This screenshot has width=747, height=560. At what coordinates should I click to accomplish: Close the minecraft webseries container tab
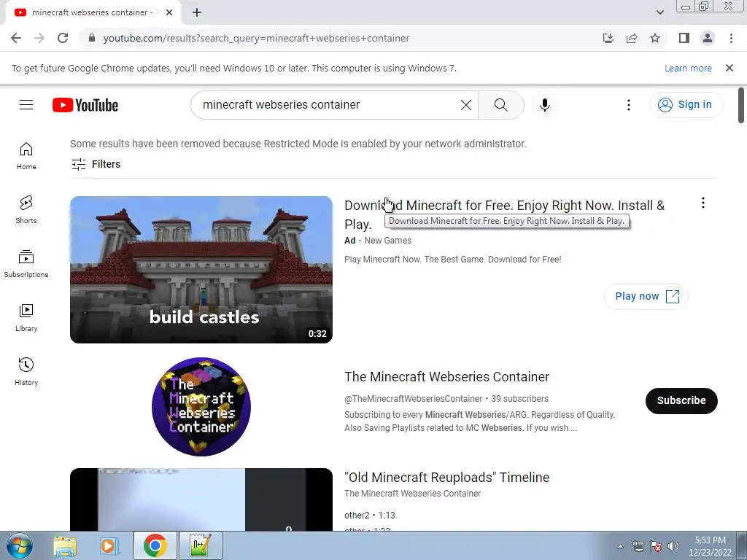[169, 12]
